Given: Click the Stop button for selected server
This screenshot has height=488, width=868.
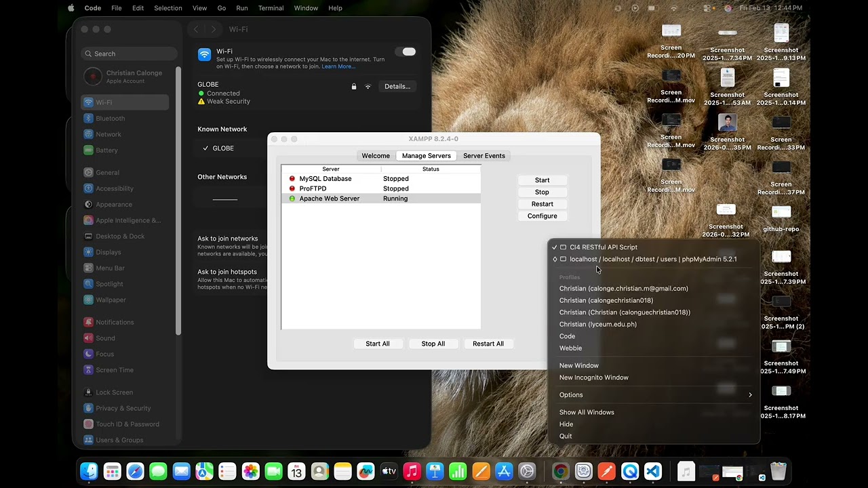Looking at the screenshot, I should point(542,192).
